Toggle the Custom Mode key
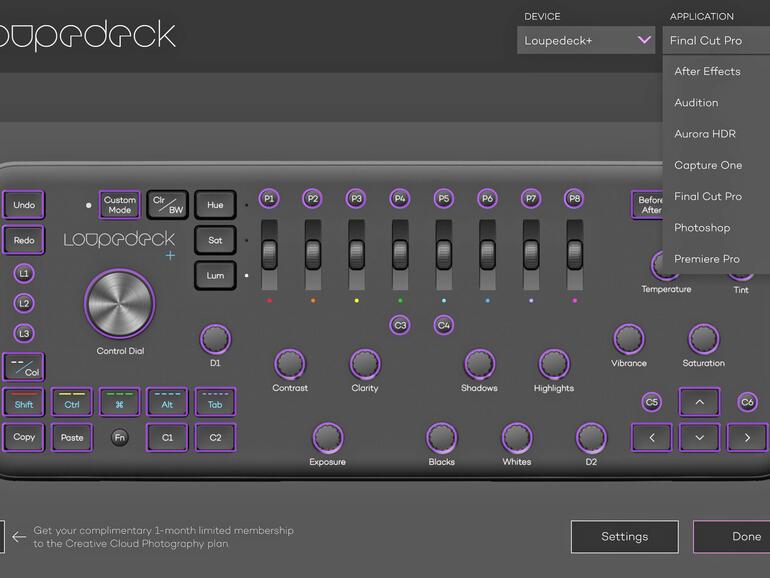The image size is (770, 578). coord(120,205)
